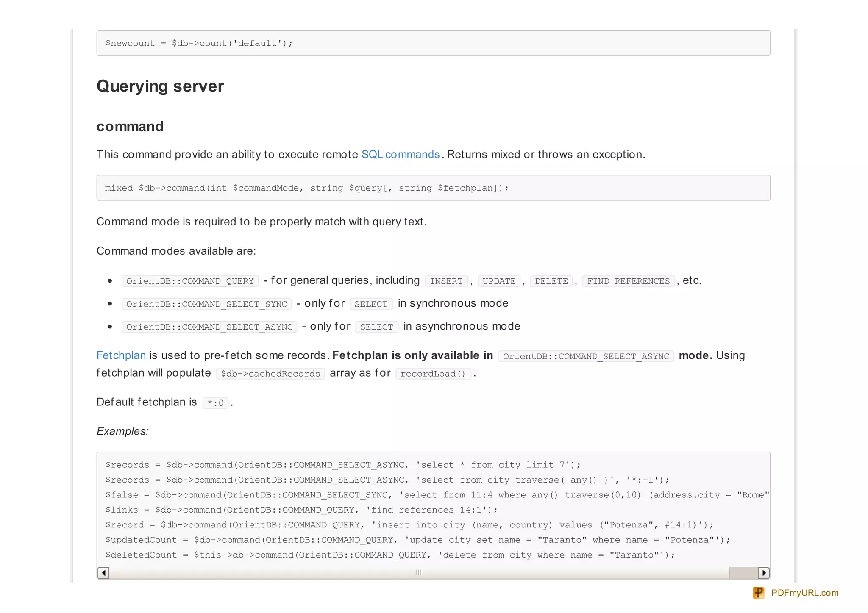Click the command subheading

(x=130, y=126)
